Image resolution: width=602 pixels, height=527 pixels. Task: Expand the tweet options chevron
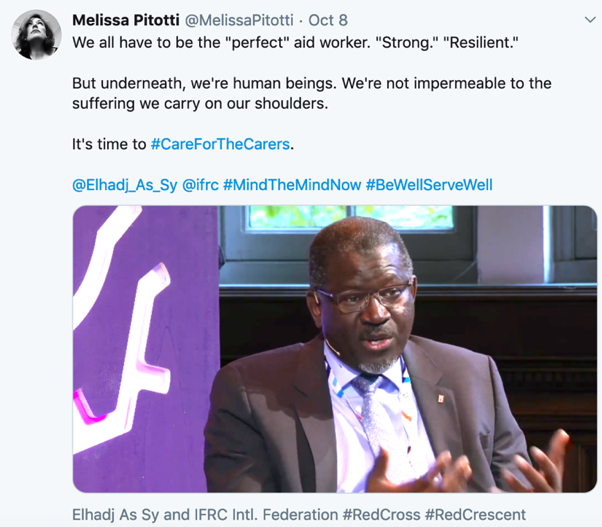(x=589, y=20)
